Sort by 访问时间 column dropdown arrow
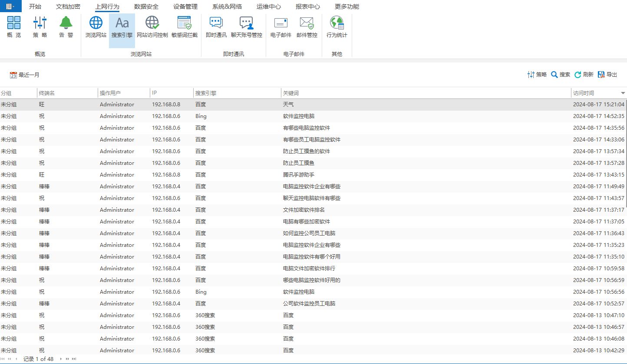Screen dimensions: 627x364 click(623, 93)
